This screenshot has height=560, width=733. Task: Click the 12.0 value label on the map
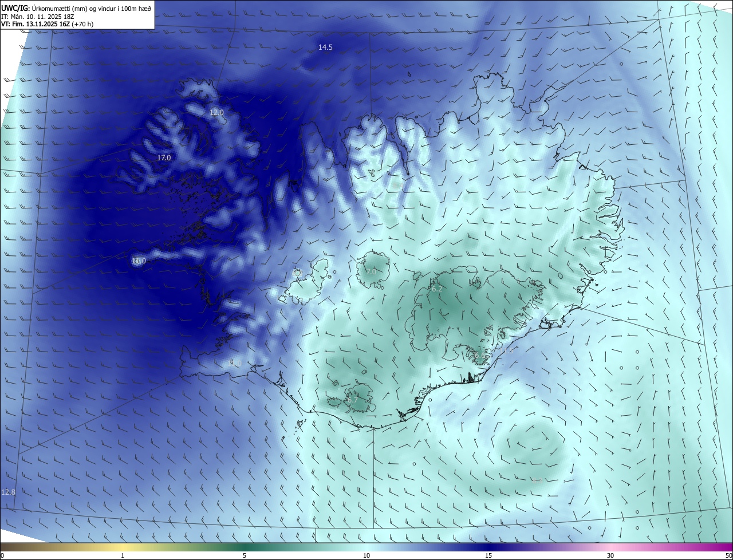pyautogui.click(x=216, y=113)
